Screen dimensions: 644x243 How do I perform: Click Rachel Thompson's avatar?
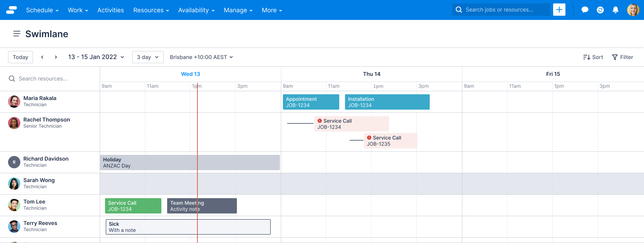coord(14,123)
